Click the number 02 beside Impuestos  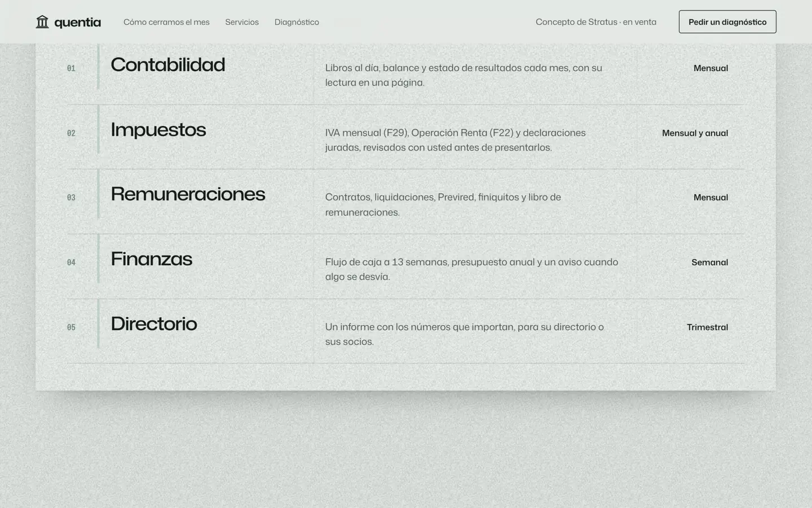pos(71,133)
